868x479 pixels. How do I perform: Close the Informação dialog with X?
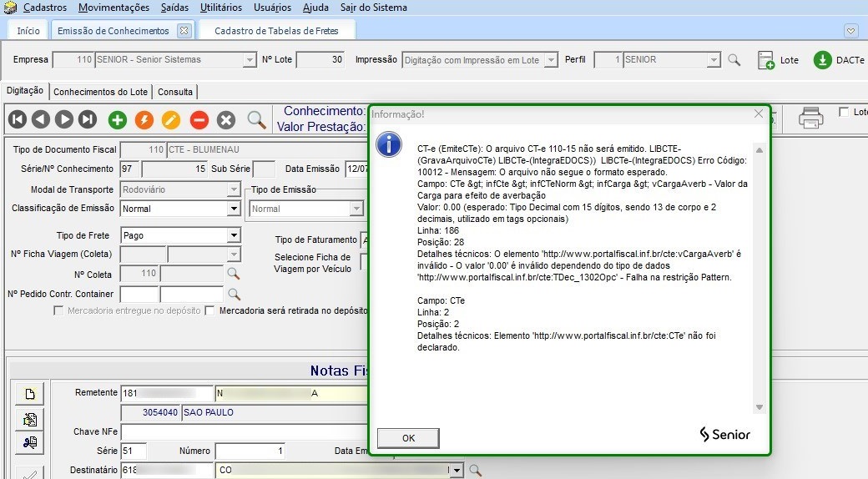pyautogui.click(x=759, y=113)
